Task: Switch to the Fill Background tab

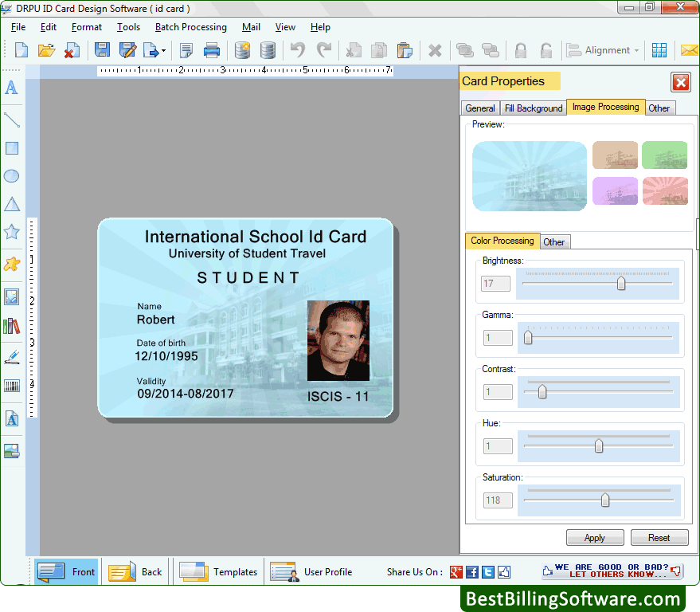Action: tap(534, 108)
